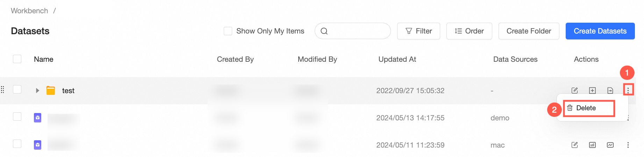The image size is (644, 157).
Task: Open the more options menu for test folder
Action: (x=628, y=90)
